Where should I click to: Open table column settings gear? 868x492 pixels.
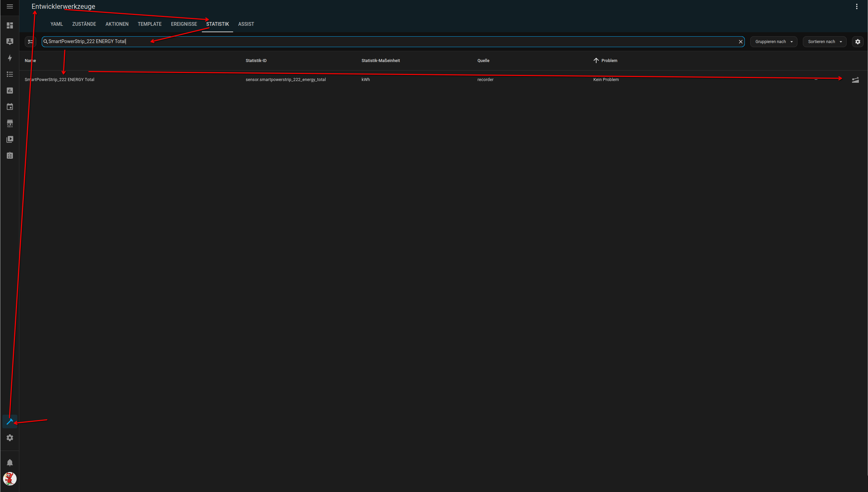click(858, 42)
